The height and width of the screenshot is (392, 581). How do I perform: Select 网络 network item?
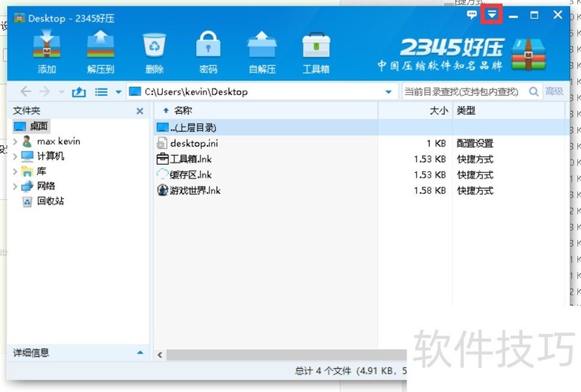coord(38,186)
